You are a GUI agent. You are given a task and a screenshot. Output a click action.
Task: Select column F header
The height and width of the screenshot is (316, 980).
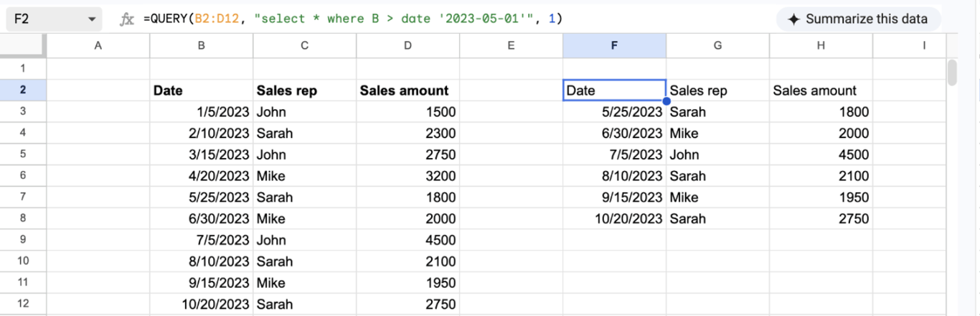click(x=615, y=45)
